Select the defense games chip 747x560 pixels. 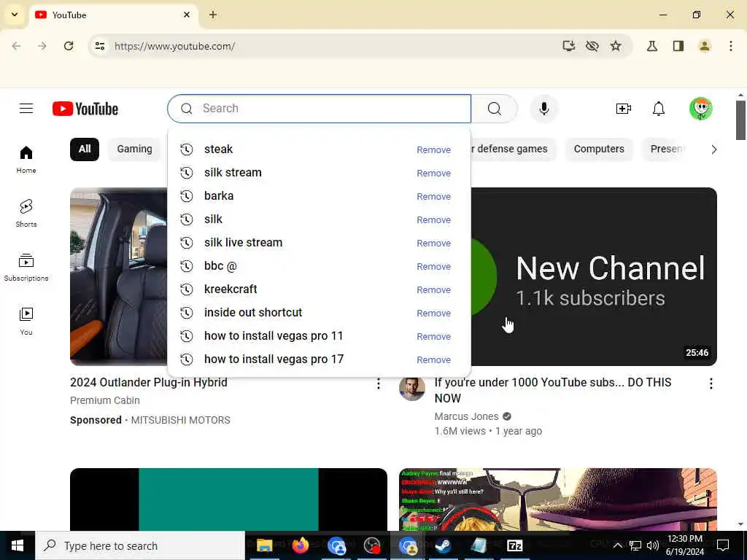coord(512,149)
